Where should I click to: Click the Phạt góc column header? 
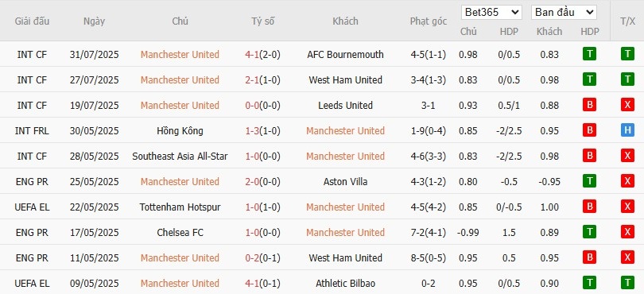pos(429,21)
